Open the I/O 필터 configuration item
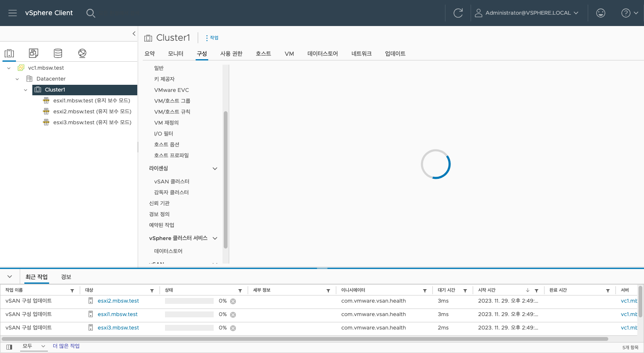Viewport: 644px width, 353px height. (x=163, y=133)
